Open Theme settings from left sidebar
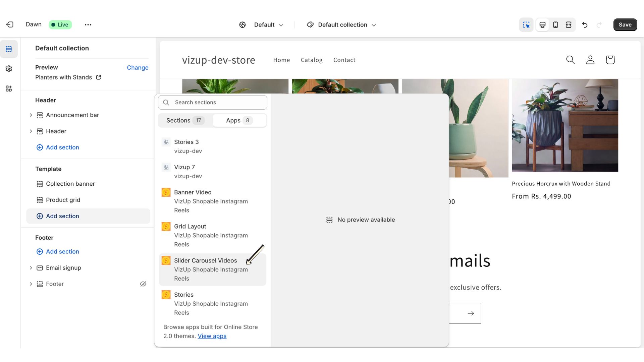This screenshot has height=362, width=644. click(9, 69)
